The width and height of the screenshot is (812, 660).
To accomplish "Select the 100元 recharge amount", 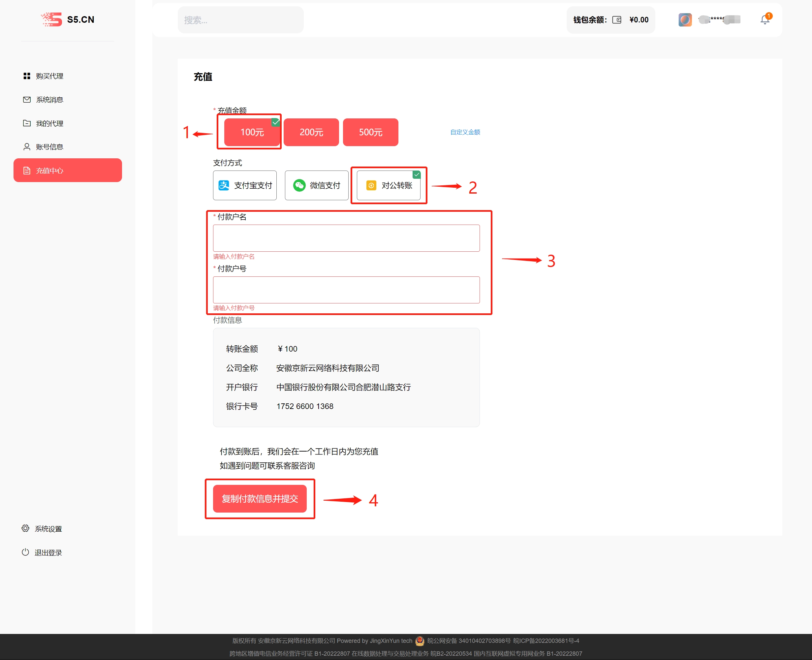I will pyautogui.click(x=252, y=132).
